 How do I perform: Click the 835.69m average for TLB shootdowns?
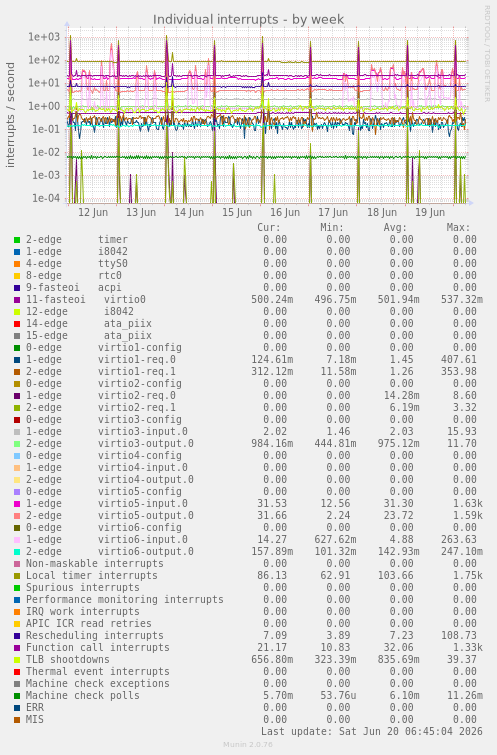(x=398, y=660)
